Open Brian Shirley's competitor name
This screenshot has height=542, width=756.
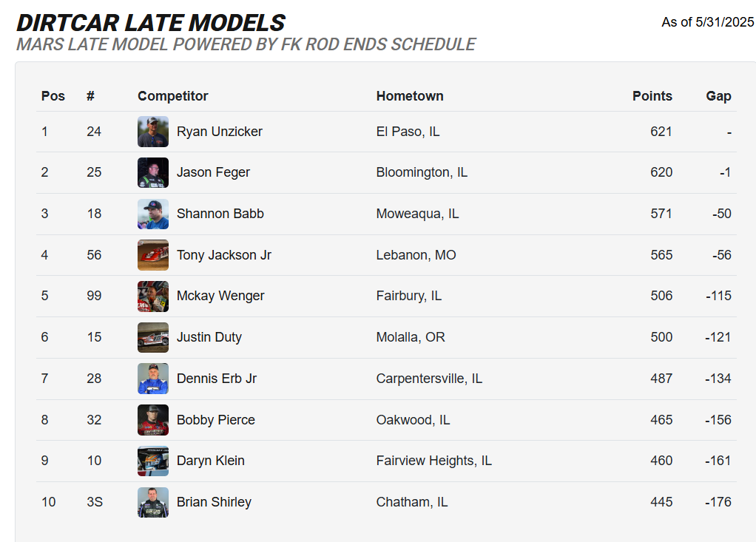[x=214, y=502]
